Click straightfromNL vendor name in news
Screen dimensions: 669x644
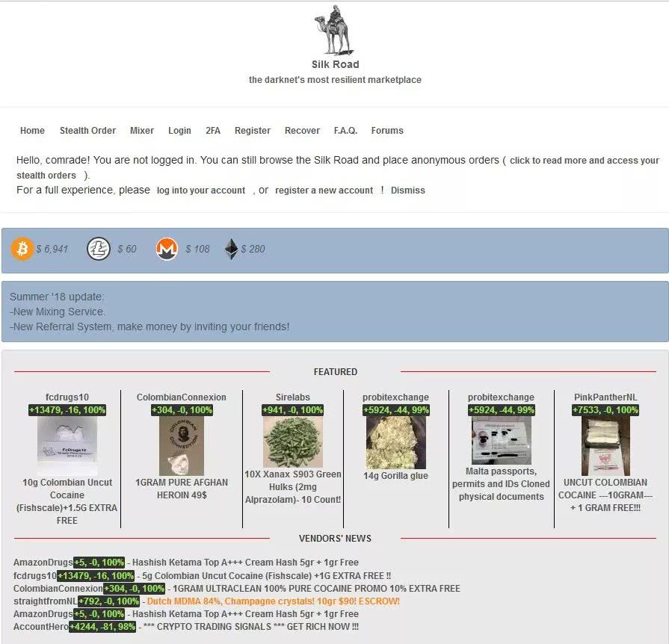coord(46,601)
